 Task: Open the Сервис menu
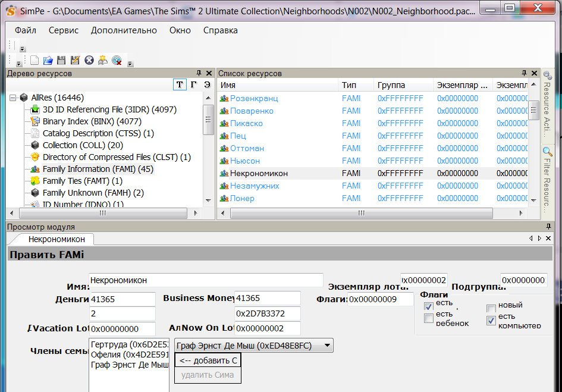click(x=63, y=30)
